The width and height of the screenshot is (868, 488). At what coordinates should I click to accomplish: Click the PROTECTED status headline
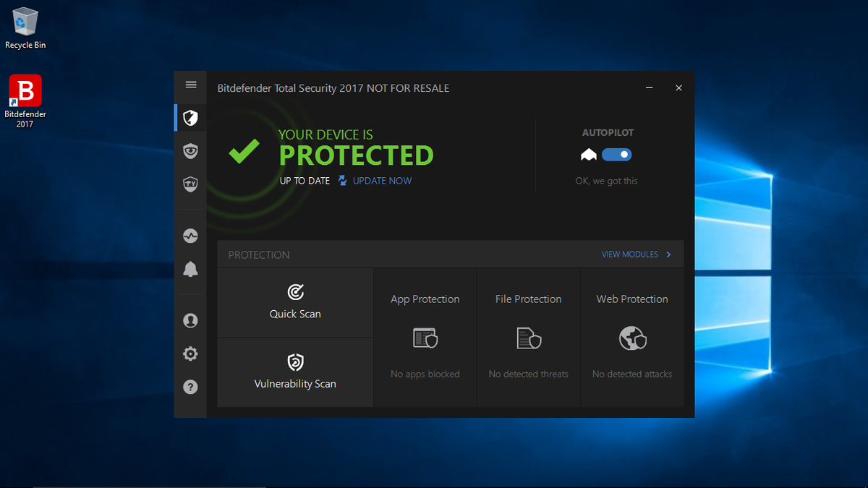click(x=357, y=155)
